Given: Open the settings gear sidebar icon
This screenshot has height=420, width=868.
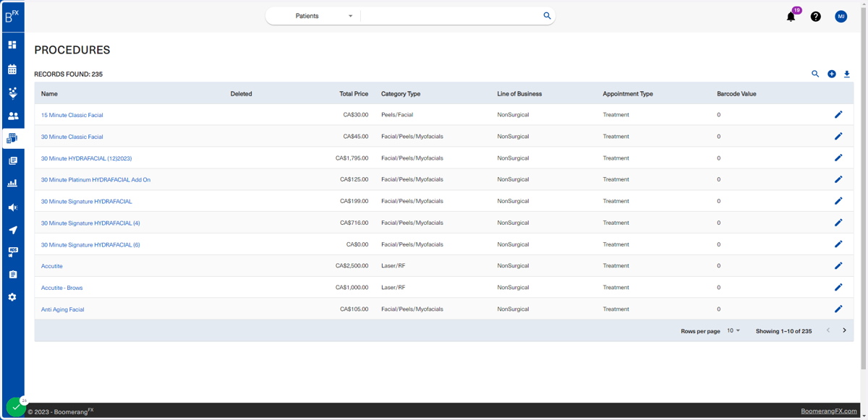Looking at the screenshot, I should coord(12,297).
